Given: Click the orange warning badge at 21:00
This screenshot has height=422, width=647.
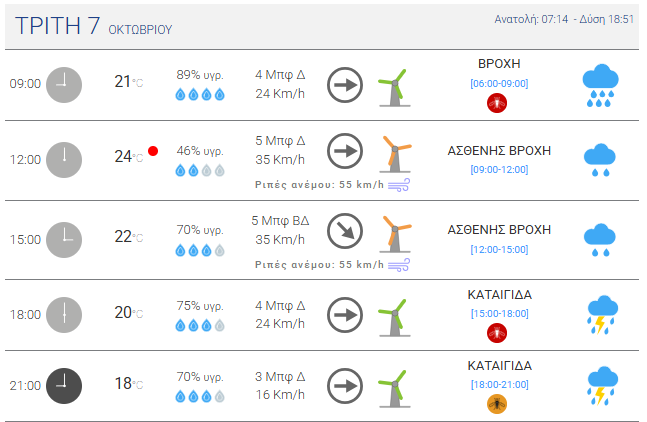Looking at the screenshot, I should (498, 403).
